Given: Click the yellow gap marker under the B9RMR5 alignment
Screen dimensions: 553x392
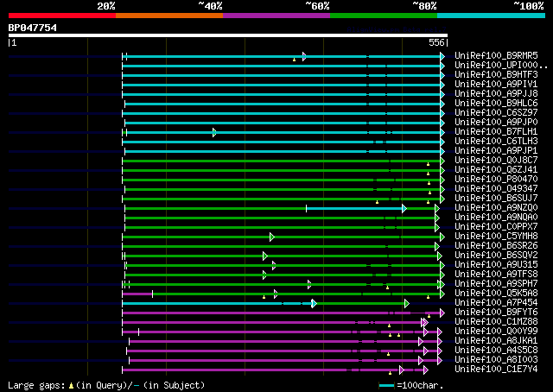Looking at the screenshot, I should click(294, 60).
